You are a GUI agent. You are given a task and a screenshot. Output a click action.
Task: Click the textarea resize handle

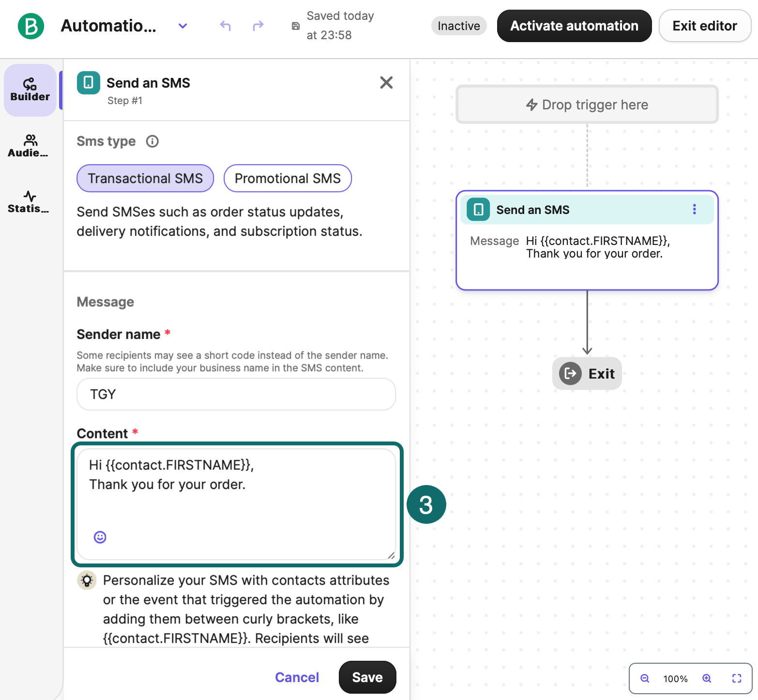click(391, 555)
